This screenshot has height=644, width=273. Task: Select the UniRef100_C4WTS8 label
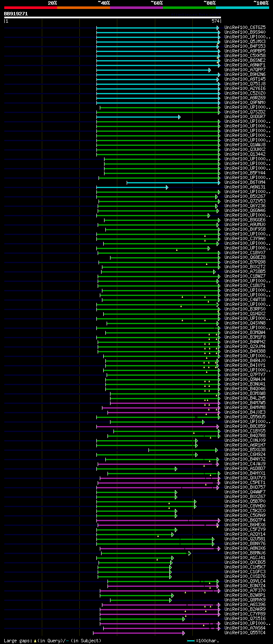245,299
